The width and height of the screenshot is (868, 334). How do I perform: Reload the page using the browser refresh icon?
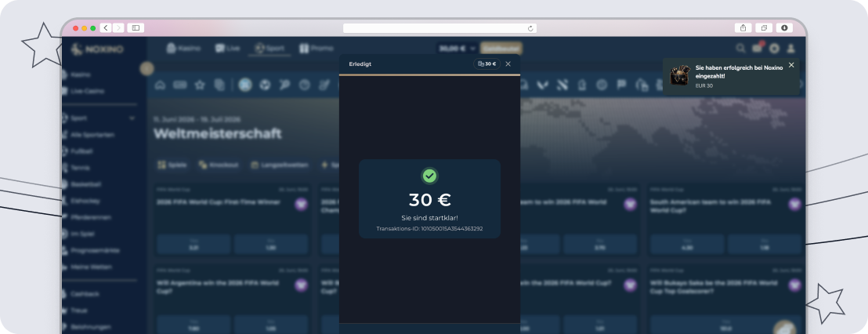pyautogui.click(x=530, y=28)
